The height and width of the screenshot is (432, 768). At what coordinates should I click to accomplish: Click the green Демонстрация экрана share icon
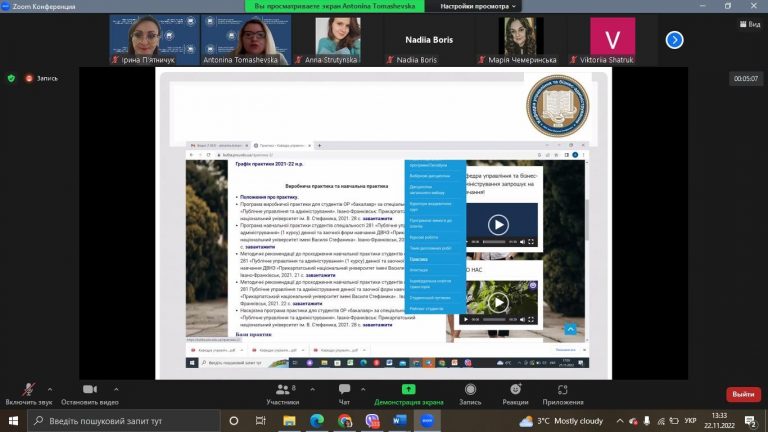pyautogui.click(x=408, y=389)
